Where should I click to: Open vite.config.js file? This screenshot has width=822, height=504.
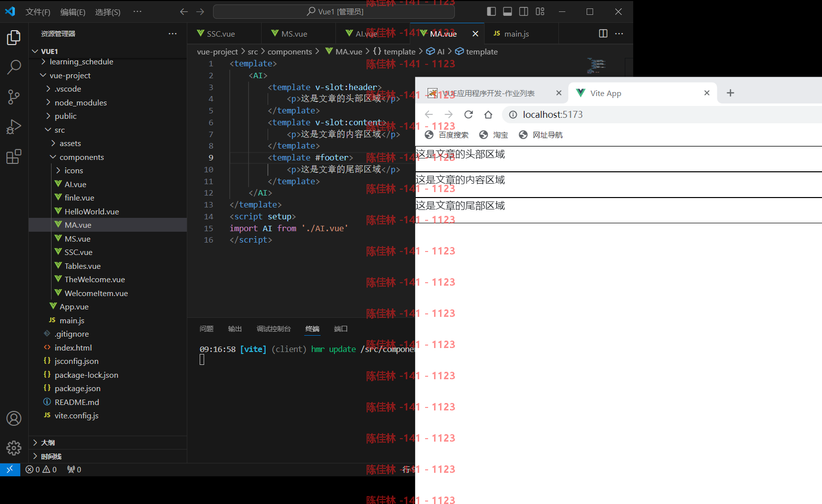[x=108, y=415]
